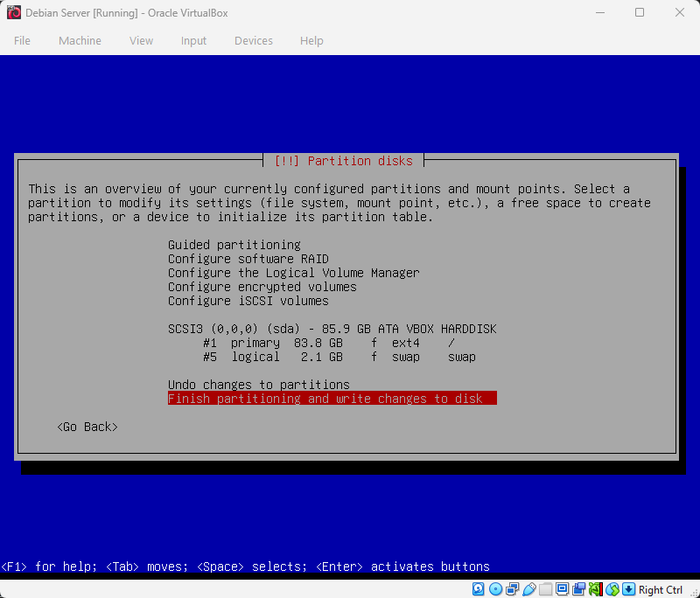The width and height of the screenshot is (700, 598).
Task: Select Undo changes to partitions
Action: click(259, 385)
